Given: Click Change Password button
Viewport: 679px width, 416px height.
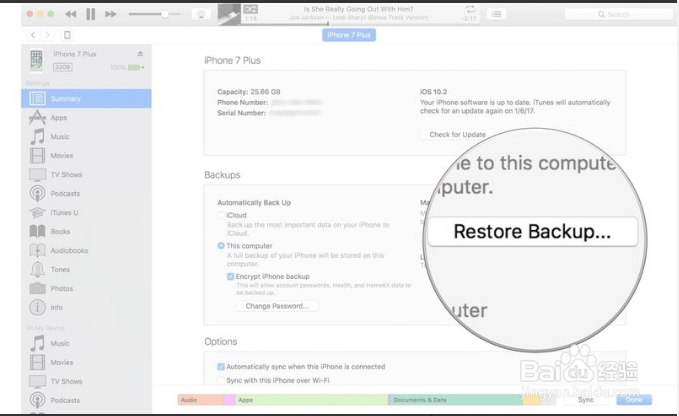Looking at the screenshot, I should point(277,306).
